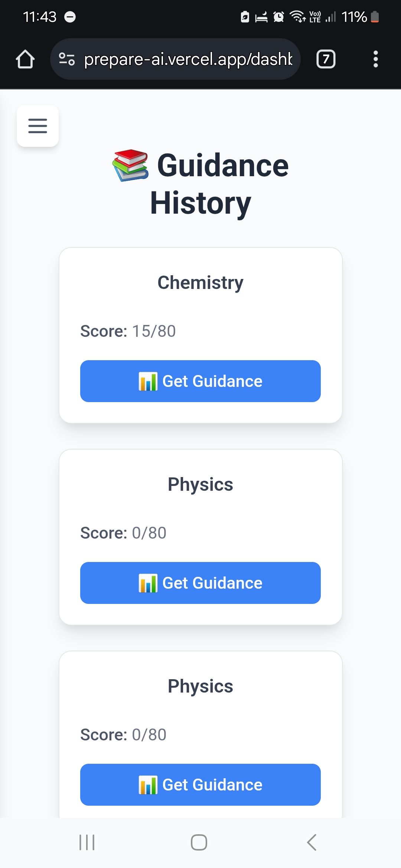Tap the Android home navigation button
401x868 pixels.
pyautogui.click(x=199, y=842)
